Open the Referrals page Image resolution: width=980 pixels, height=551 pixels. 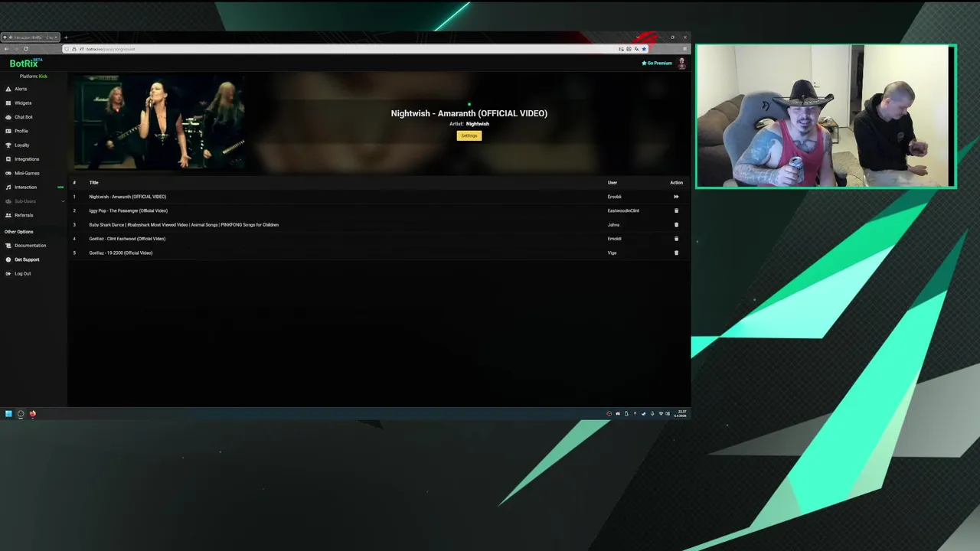click(23, 215)
